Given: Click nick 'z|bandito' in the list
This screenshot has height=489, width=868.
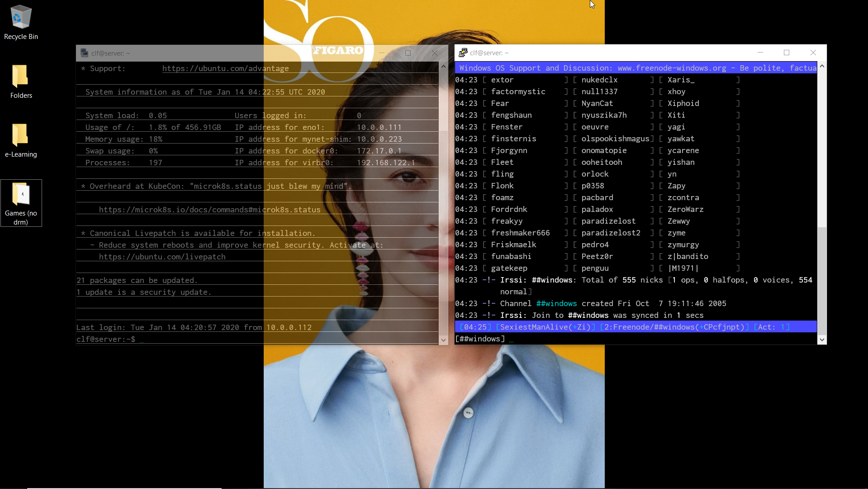Looking at the screenshot, I should coord(688,256).
